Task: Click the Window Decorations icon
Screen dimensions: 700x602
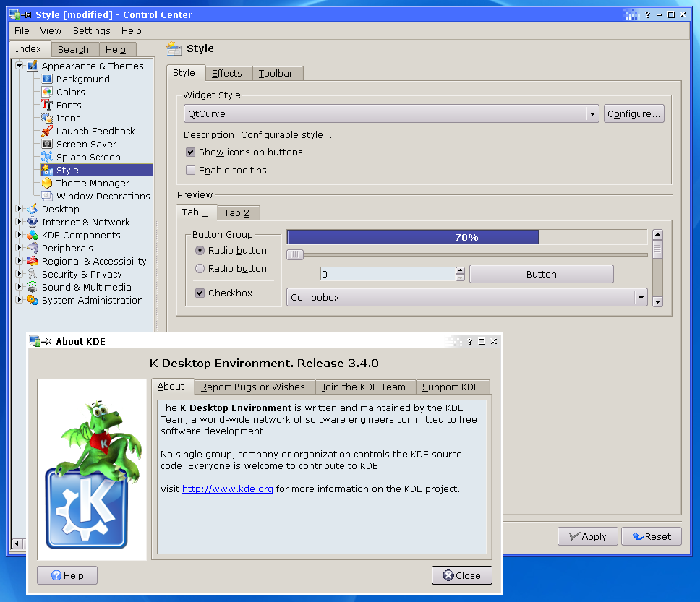Action: click(47, 196)
